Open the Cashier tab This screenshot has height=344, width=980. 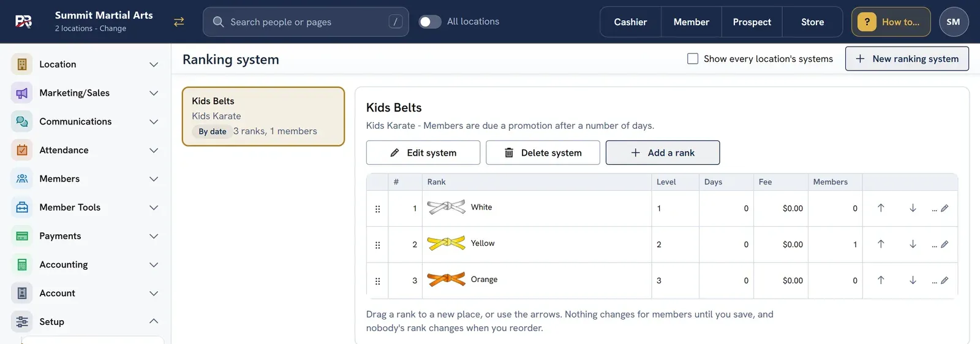[630, 22]
